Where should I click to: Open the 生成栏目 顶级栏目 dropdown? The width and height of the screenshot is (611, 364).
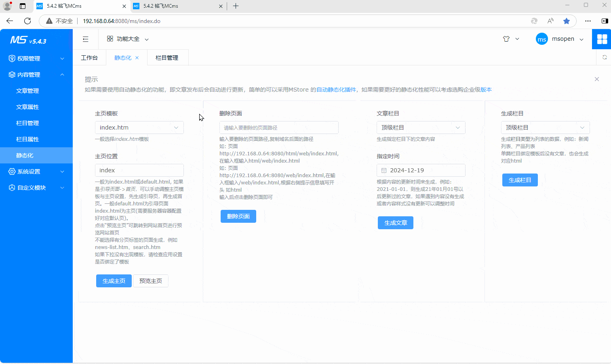click(x=545, y=128)
